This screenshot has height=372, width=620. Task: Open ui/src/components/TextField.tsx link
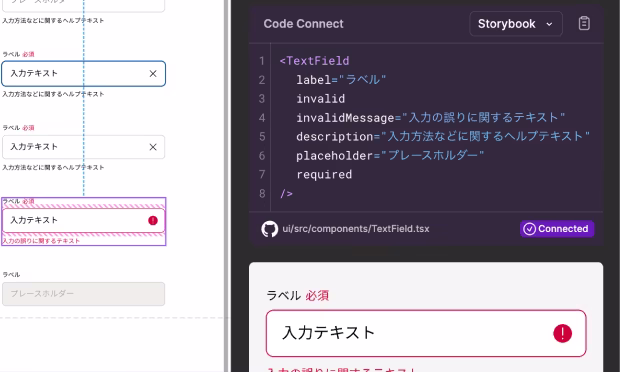pyautogui.click(x=356, y=229)
